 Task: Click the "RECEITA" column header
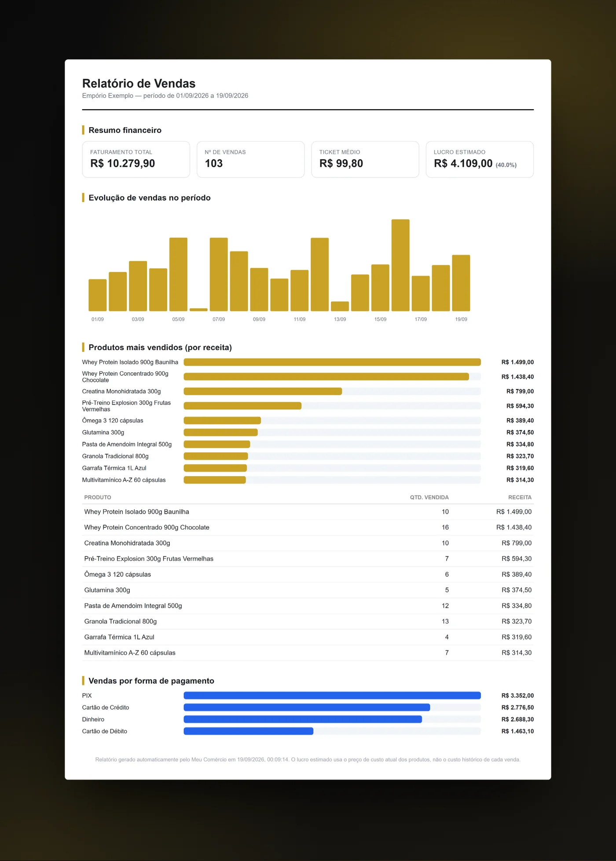coord(520,498)
